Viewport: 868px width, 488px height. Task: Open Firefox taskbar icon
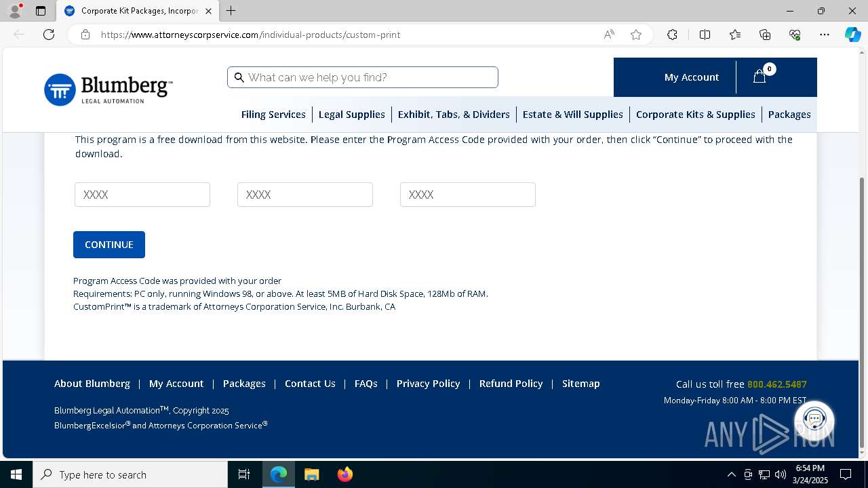click(x=344, y=474)
